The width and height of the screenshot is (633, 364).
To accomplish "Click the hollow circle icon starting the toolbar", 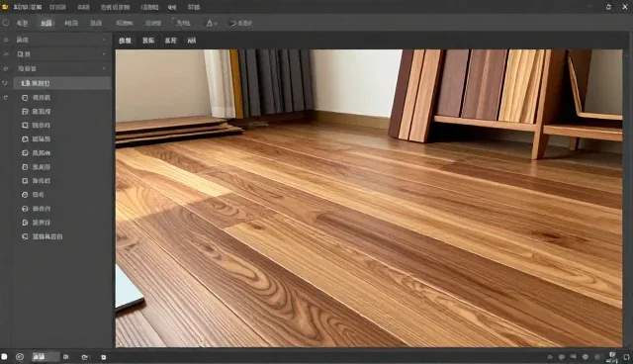I will point(6,23).
